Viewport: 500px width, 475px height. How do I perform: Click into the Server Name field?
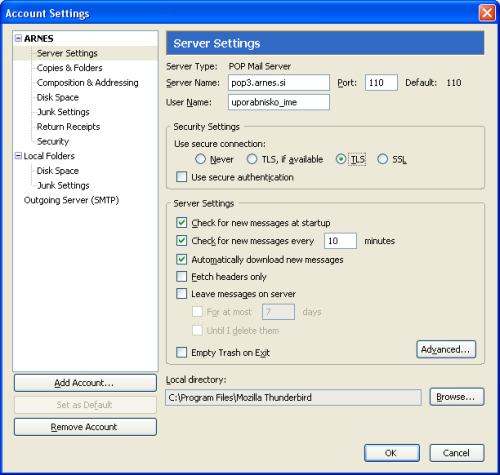[x=279, y=82]
